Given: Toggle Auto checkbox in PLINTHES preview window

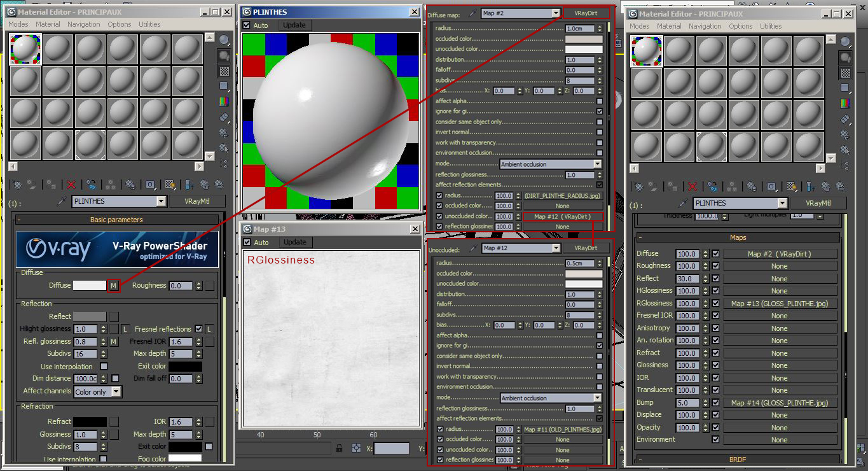Looking at the screenshot, I should click(x=247, y=25).
